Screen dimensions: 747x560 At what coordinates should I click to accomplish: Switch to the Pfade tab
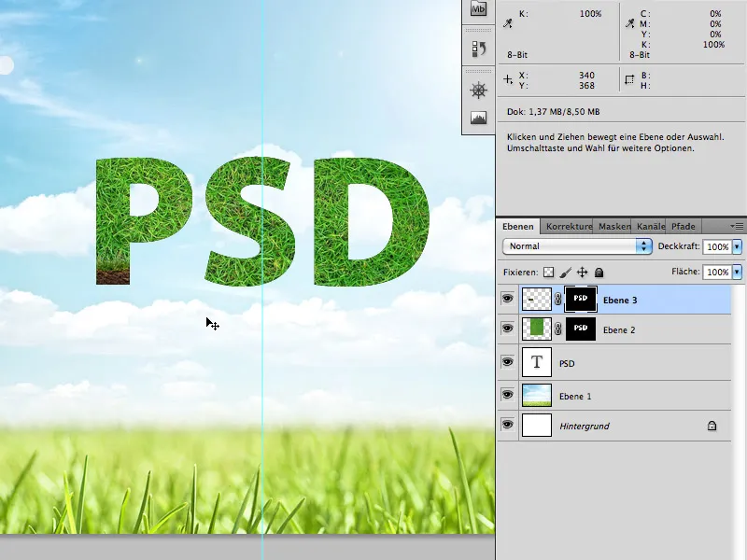click(x=684, y=226)
